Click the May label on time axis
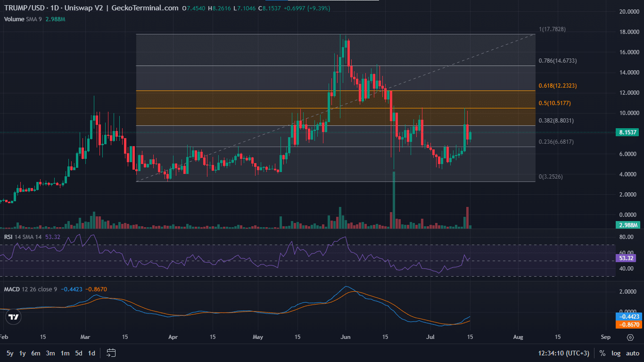This screenshot has width=644, height=362. point(257,337)
